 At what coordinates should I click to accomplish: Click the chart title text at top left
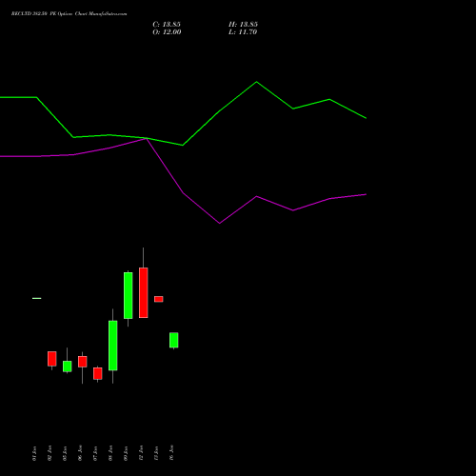(69, 13)
